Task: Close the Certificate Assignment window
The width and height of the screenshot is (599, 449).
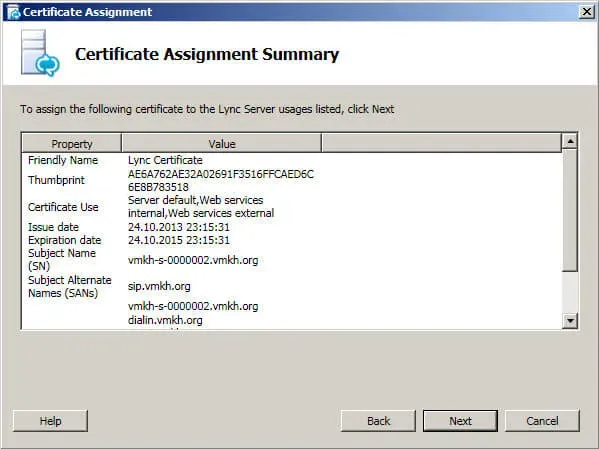Action: (x=586, y=12)
